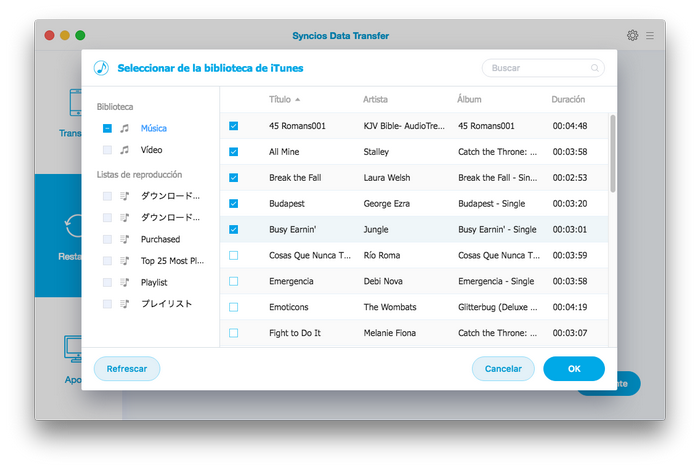Open the hamburger menu in title bar
The image size is (700, 470).
tap(650, 35)
